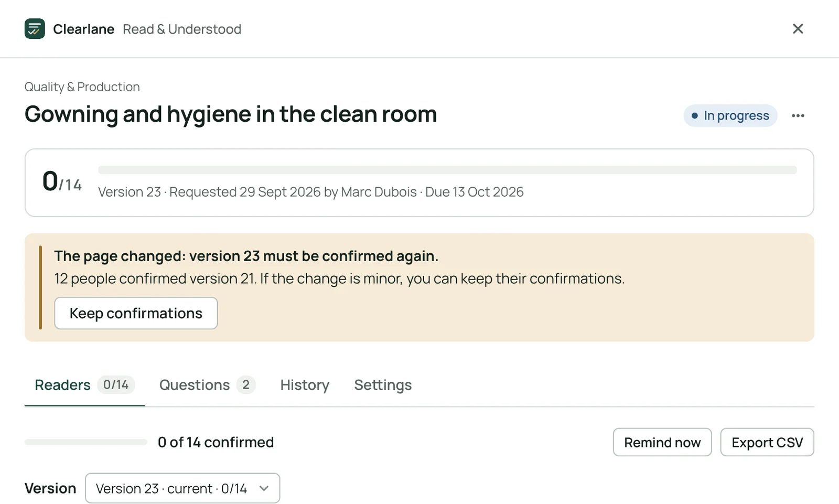Image resolution: width=839 pixels, height=504 pixels.
Task: Switch to the Questions tab
Action: coord(207,385)
